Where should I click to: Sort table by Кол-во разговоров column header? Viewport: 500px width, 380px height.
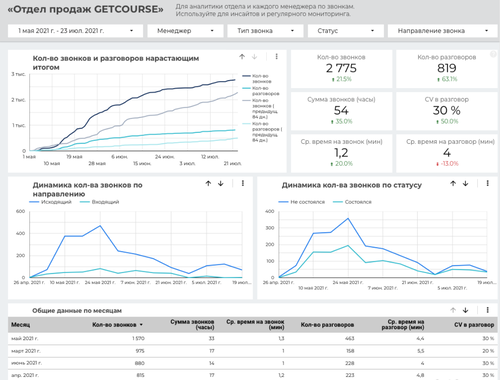pyautogui.click(x=327, y=325)
